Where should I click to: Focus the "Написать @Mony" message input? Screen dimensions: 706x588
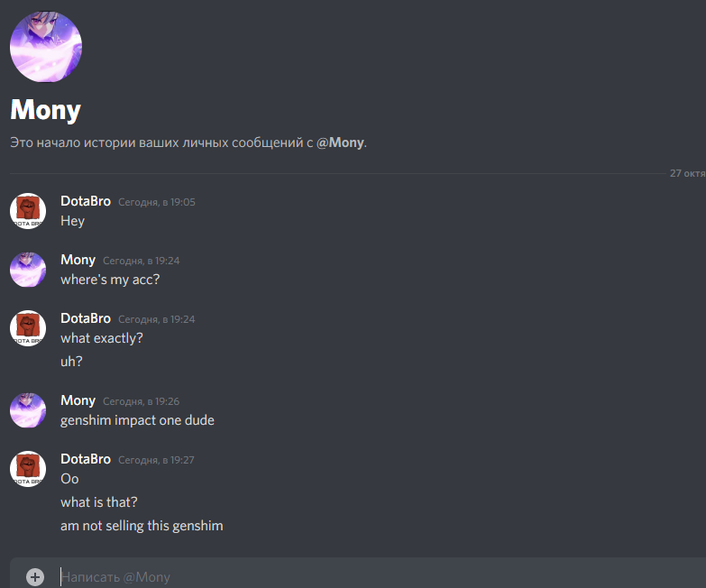coord(382,577)
